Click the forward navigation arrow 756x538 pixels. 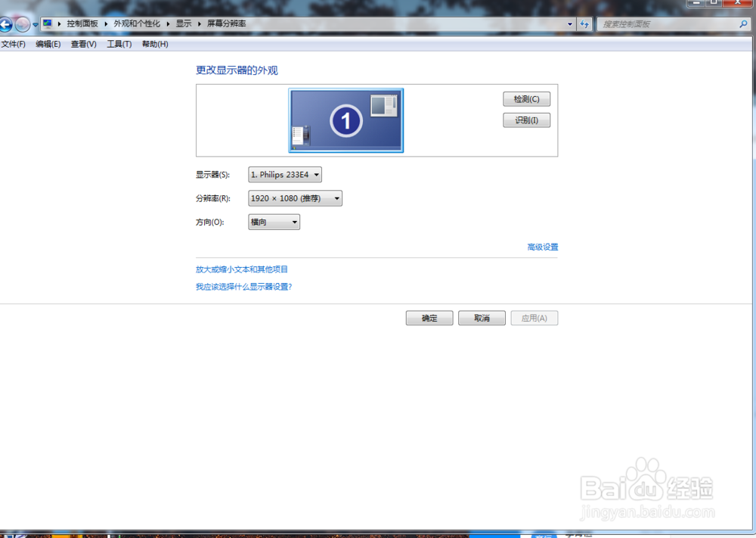23,23
